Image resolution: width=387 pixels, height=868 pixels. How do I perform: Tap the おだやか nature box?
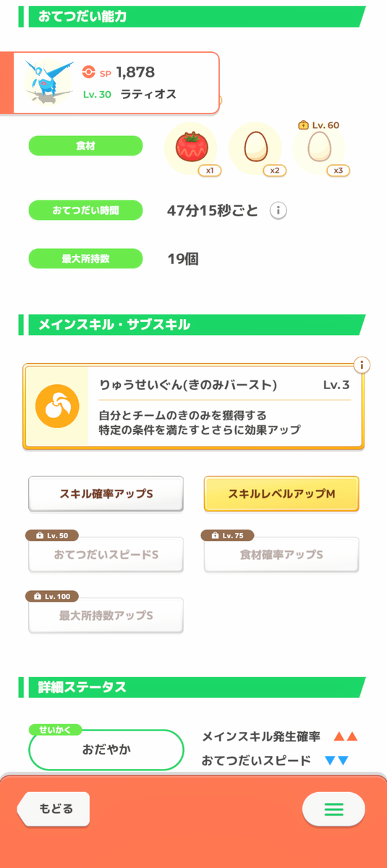pos(106,749)
